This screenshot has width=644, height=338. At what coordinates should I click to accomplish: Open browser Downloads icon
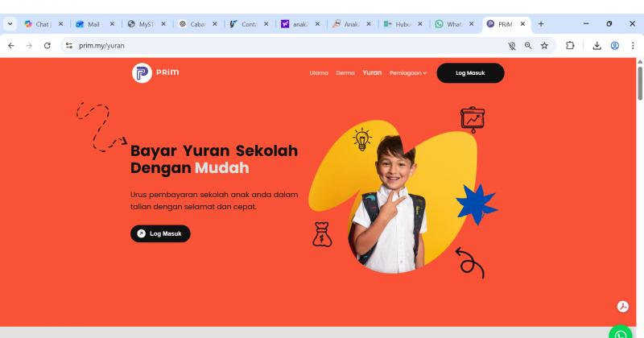[x=597, y=46]
